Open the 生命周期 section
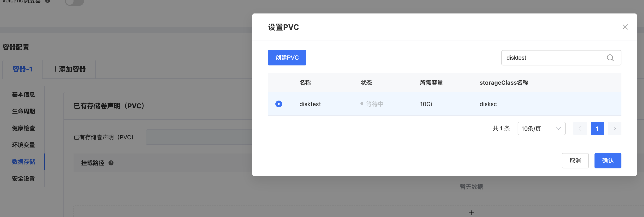The width and height of the screenshot is (644, 217). (24, 111)
